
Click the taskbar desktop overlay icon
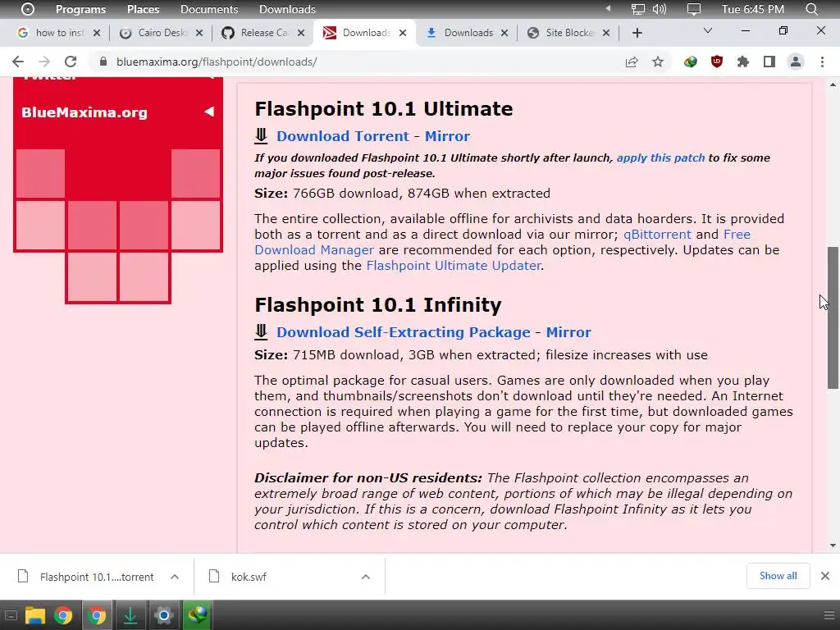[10, 615]
